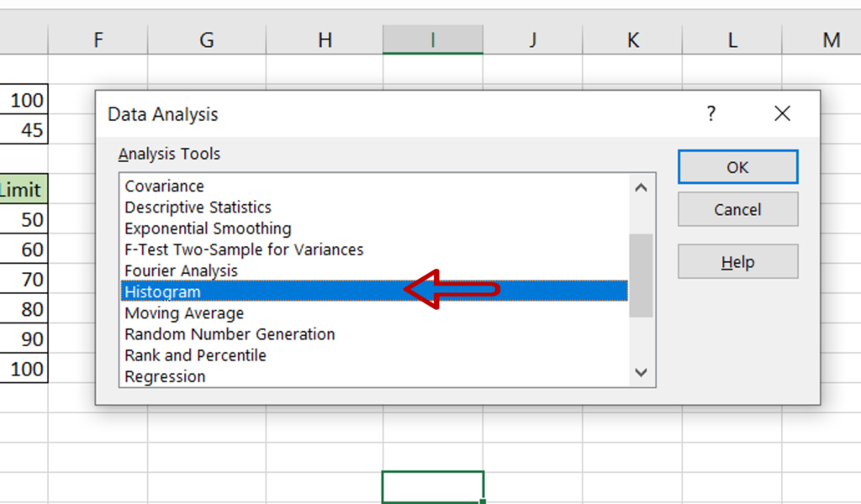Close the Data Analysis dialog

tap(782, 113)
